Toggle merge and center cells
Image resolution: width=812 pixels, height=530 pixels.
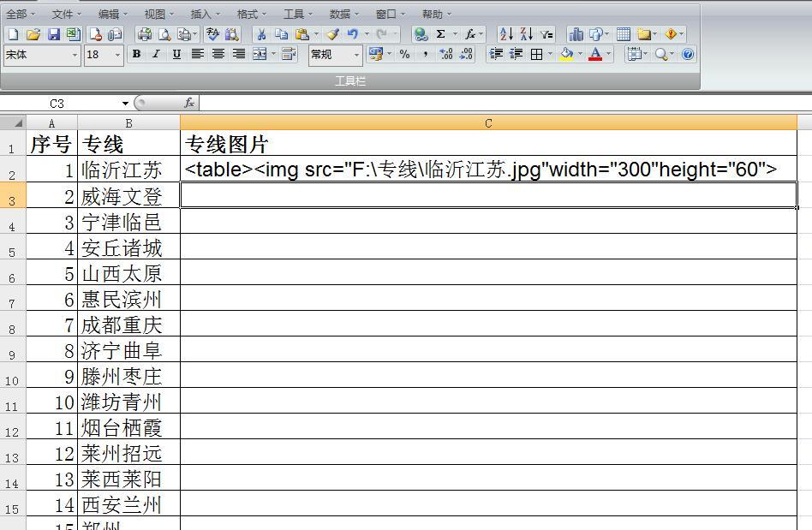coord(260,54)
